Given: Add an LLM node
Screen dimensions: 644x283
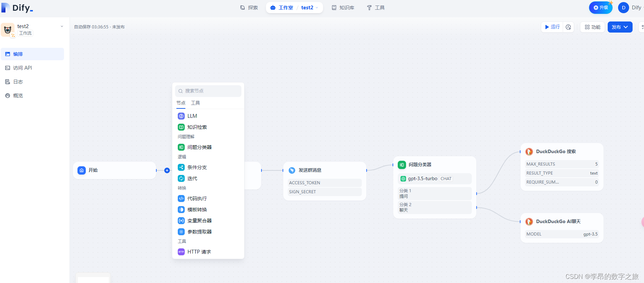Looking at the screenshot, I should click(208, 116).
